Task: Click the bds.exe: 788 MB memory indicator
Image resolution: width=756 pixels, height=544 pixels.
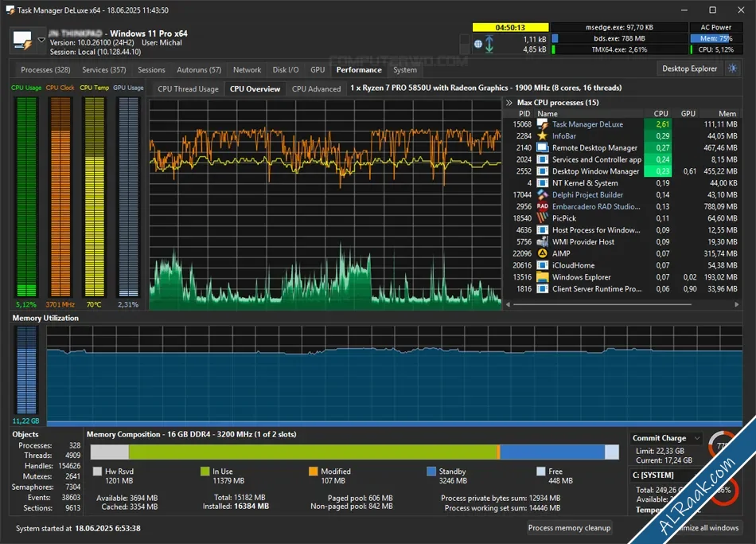Action: (x=620, y=38)
